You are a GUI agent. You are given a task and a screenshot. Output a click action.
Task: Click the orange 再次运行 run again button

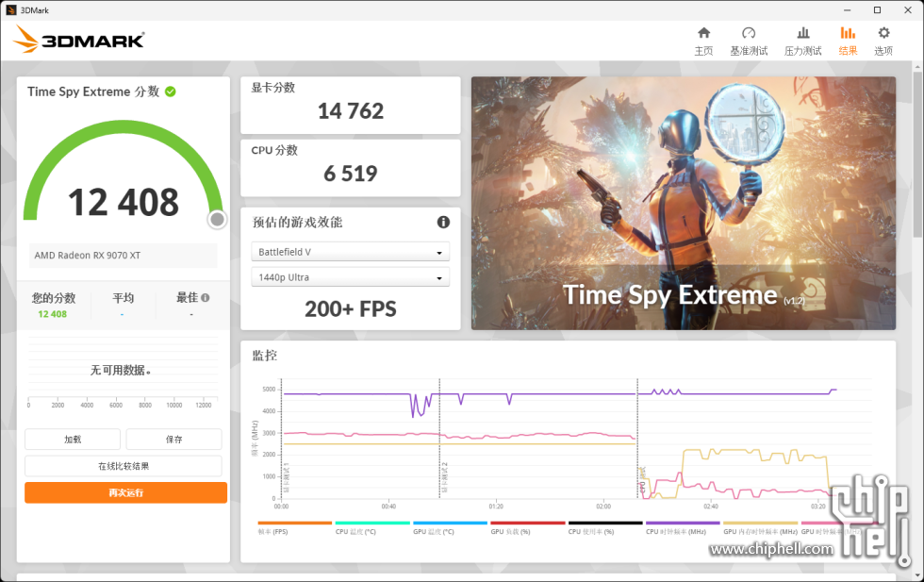125,493
